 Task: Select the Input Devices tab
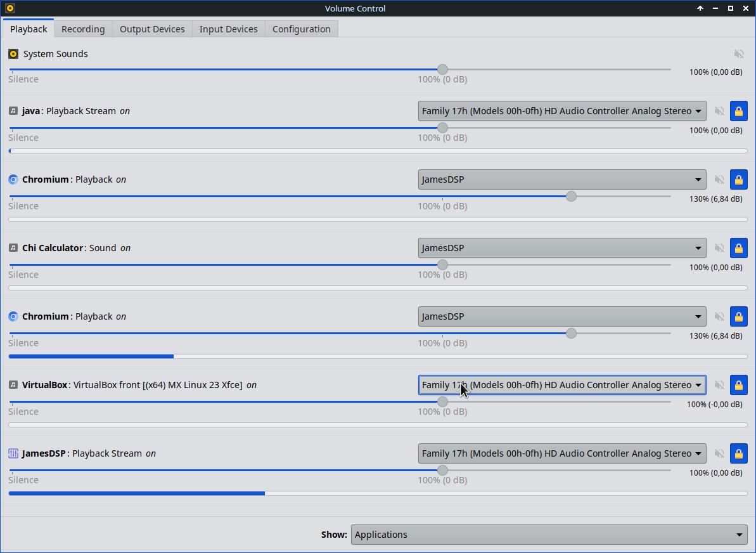point(228,29)
